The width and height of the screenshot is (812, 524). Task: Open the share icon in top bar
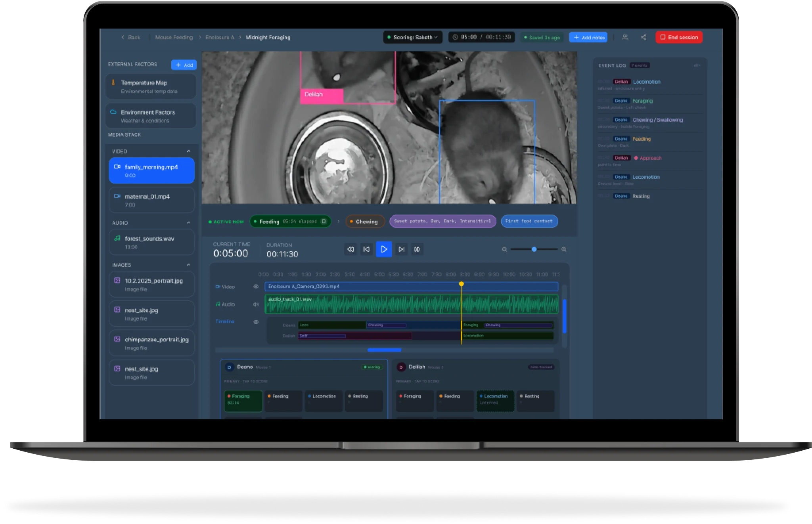coord(643,37)
